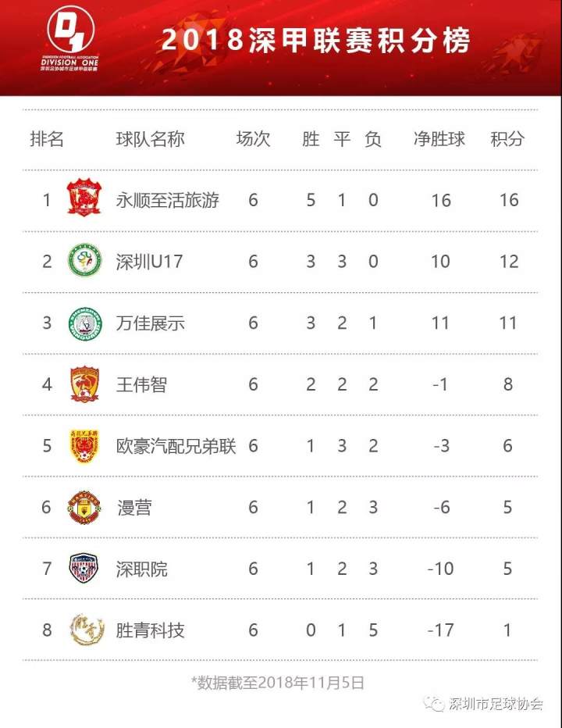Screen dimensions: 562x728
Task: Click the 深圳U17 team badge
Action: tap(84, 262)
